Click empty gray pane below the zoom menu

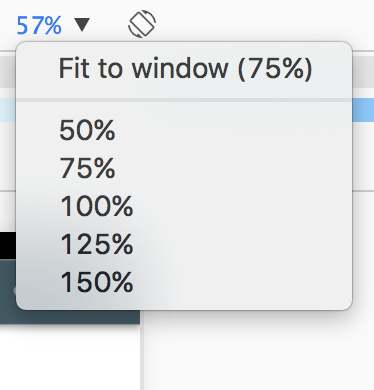(x=259, y=352)
